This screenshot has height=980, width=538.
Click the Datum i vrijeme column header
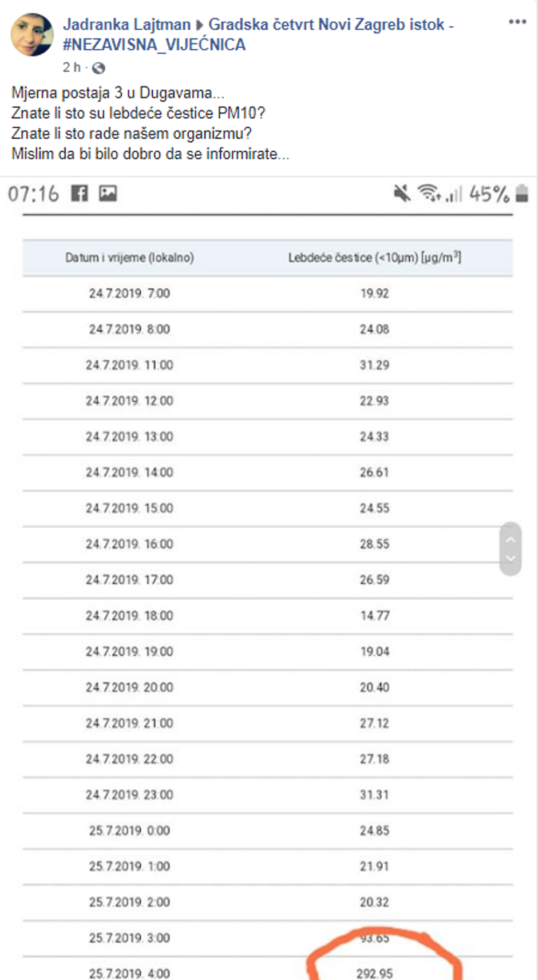(129, 258)
